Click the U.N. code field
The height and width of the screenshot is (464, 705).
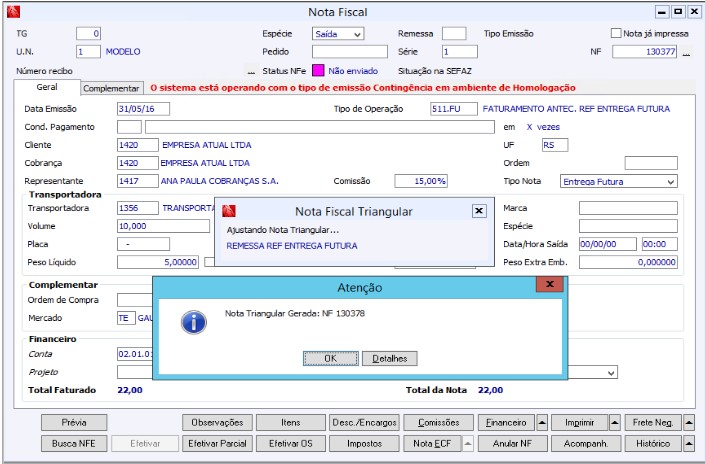click(x=89, y=52)
